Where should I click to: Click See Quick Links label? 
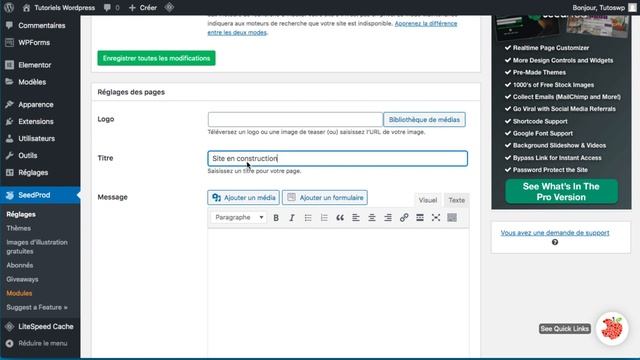point(564,329)
